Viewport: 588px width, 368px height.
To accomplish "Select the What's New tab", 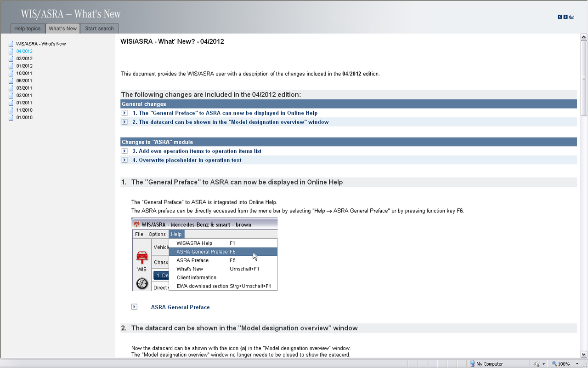I will (x=63, y=29).
